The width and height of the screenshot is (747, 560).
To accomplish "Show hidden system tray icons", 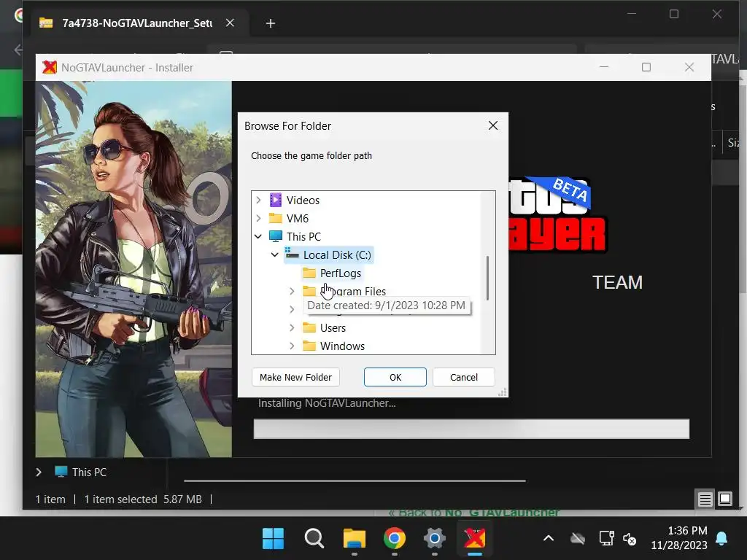I will 549,539.
